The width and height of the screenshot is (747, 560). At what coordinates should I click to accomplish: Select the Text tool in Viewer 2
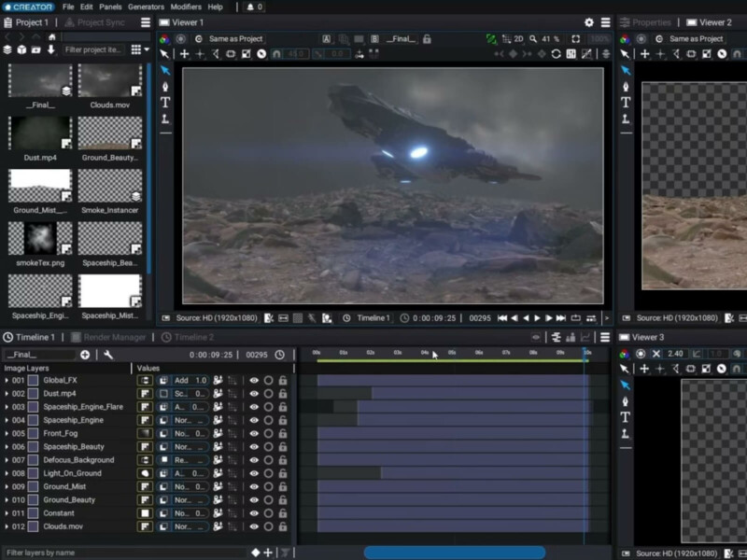pyautogui.click(x=626, y=103)
